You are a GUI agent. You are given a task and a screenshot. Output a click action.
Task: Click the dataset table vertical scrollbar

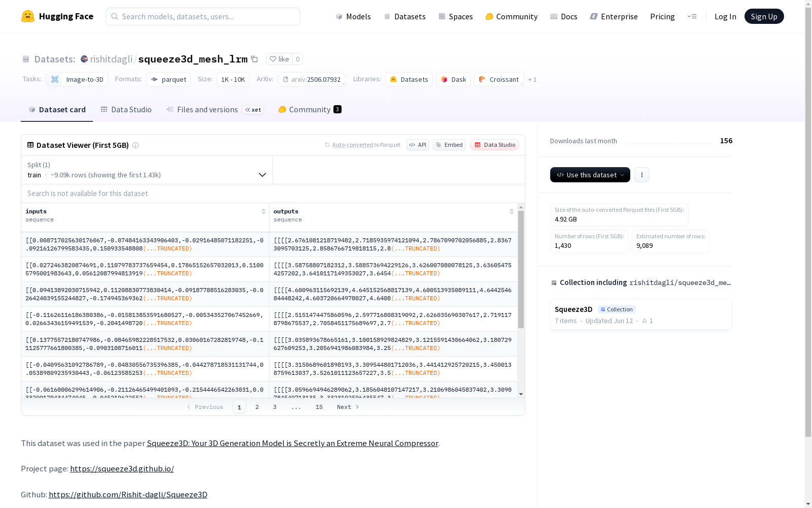pos(521,269)
